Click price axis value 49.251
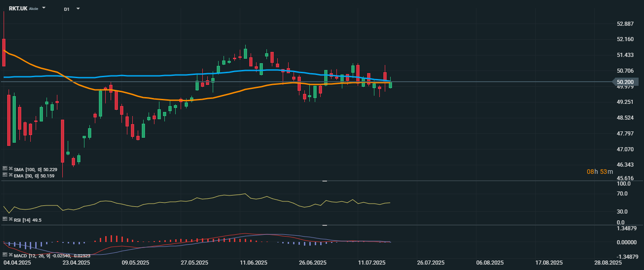Screen dimensions: 644x270 (x=625, y=102)
